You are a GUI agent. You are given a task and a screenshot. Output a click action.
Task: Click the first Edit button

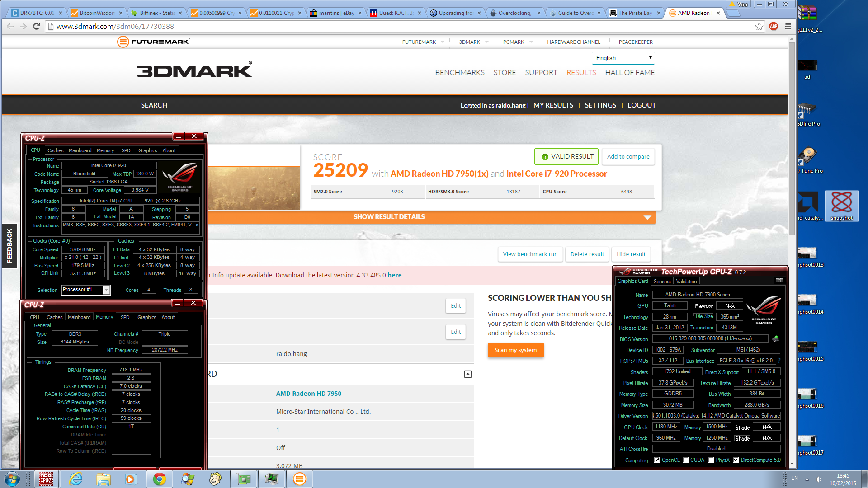[x=456, y=306]
